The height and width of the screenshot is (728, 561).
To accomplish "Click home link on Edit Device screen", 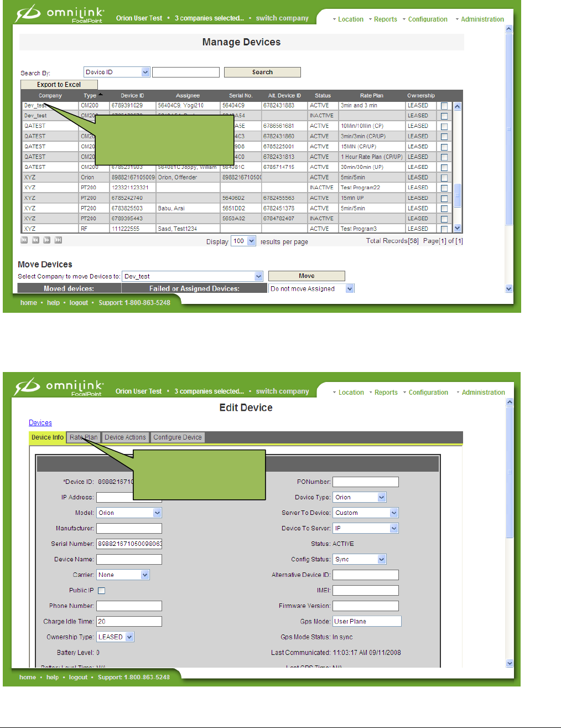I will (x=28, y=677).
